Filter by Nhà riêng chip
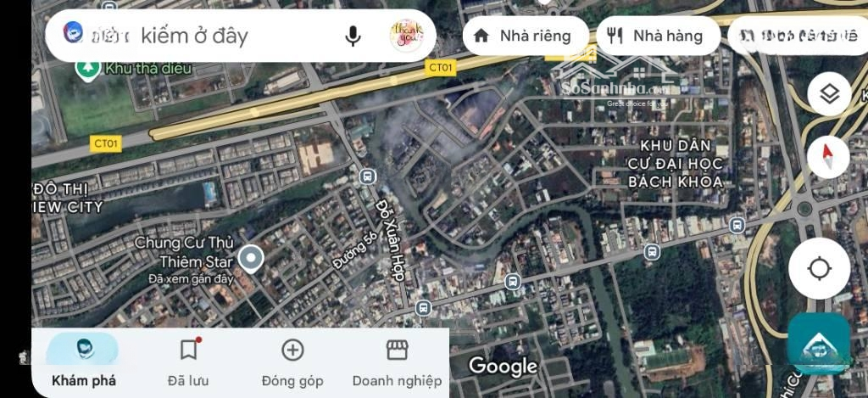Viewport: 868px width, 398px height. pyautogui.click(x=526, y=36)
